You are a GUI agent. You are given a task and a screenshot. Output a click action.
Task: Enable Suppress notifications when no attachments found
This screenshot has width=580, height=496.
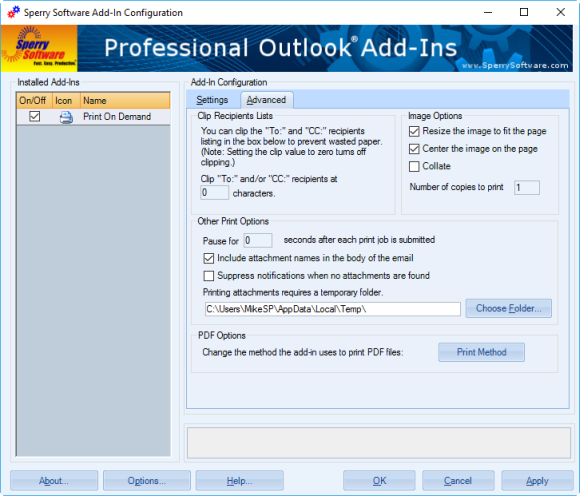point(209,276)
